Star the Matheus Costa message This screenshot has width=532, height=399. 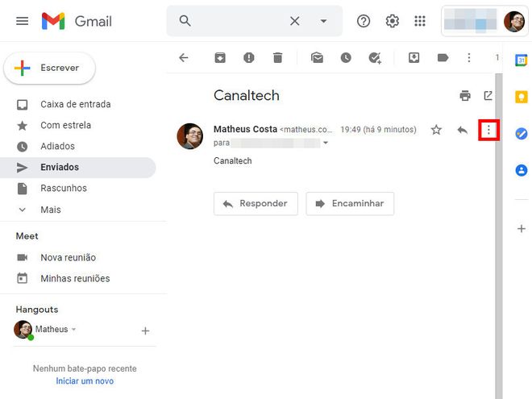436,130
